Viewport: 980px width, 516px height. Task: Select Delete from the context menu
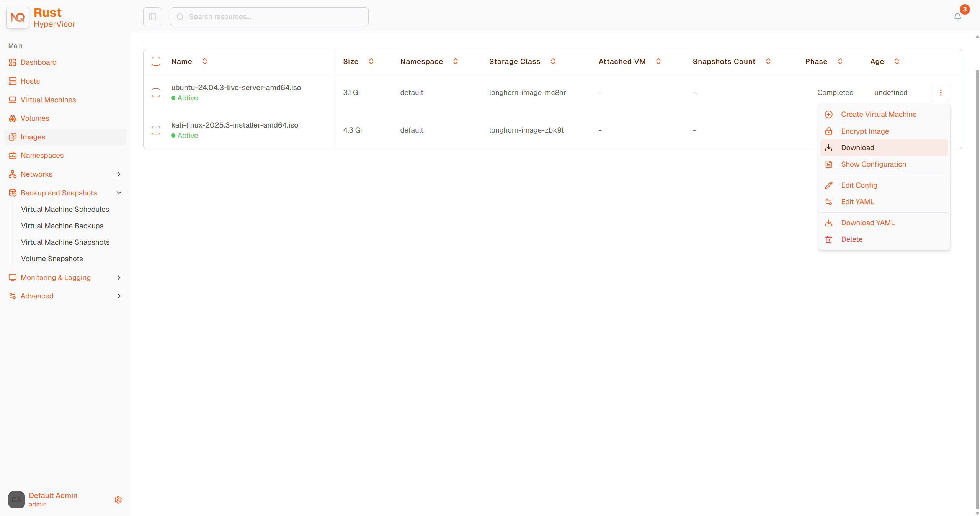tap(884, 239)
